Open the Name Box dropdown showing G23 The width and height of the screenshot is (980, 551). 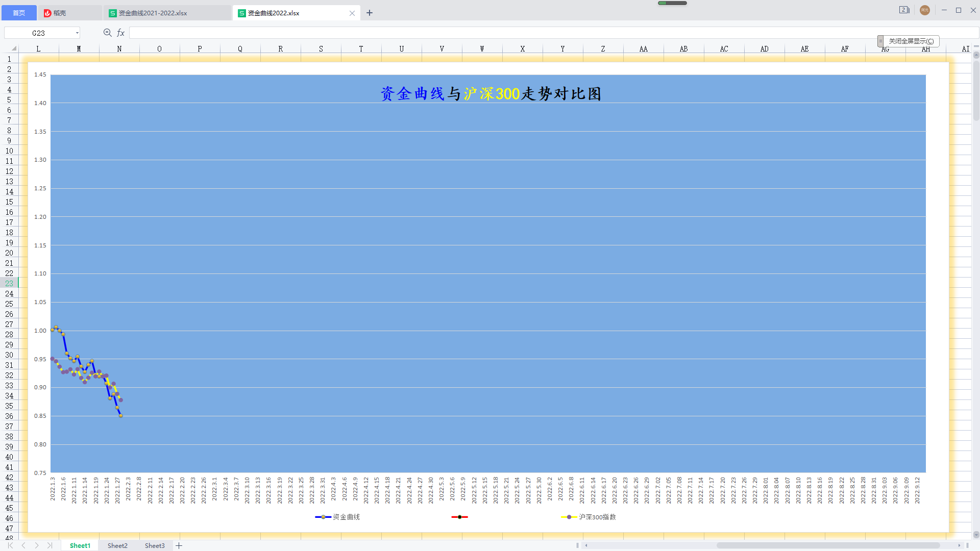point(77,33)
